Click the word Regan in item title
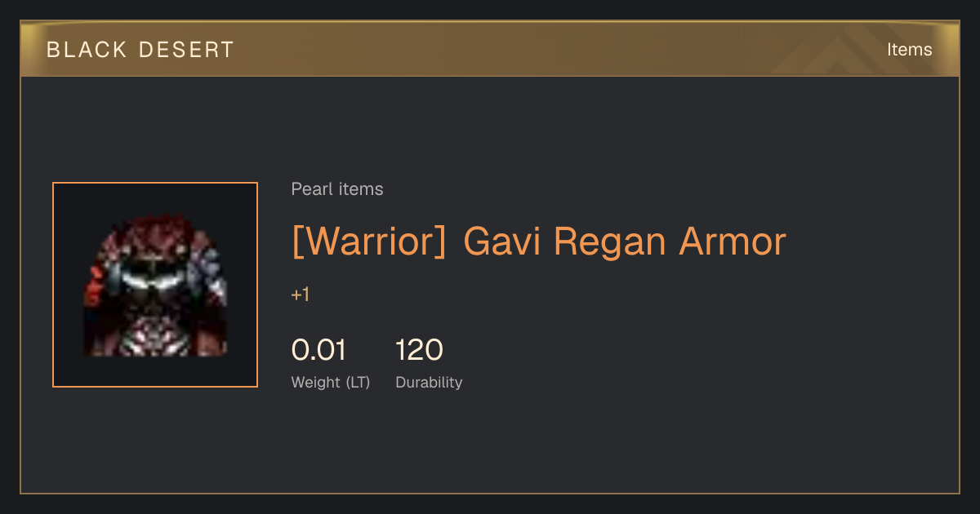The image size is (980, 514). 599,241
